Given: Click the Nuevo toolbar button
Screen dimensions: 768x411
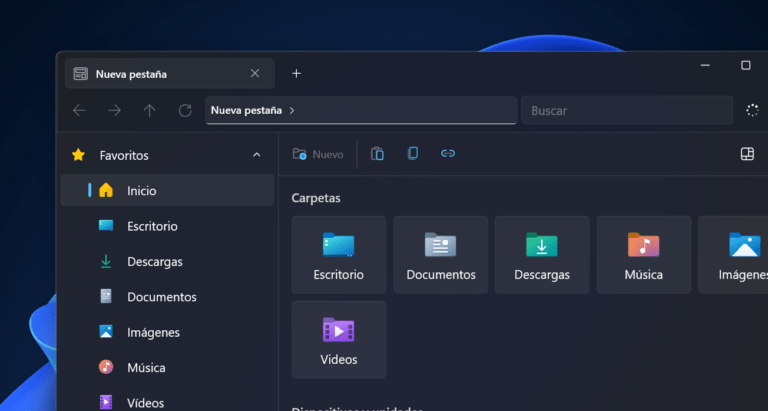Looking at the screenshot, I should 318,154.
